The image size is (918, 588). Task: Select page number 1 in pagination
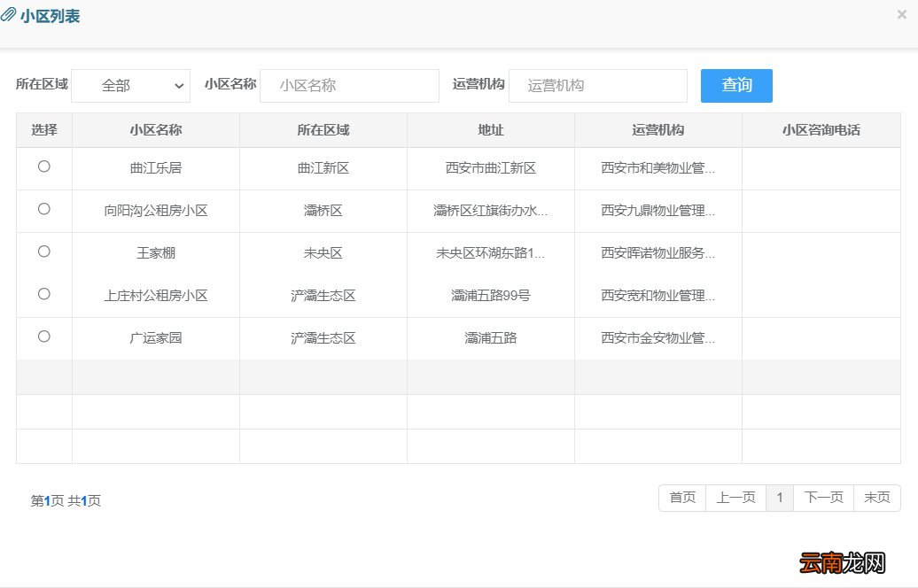[x=779, y=498]
